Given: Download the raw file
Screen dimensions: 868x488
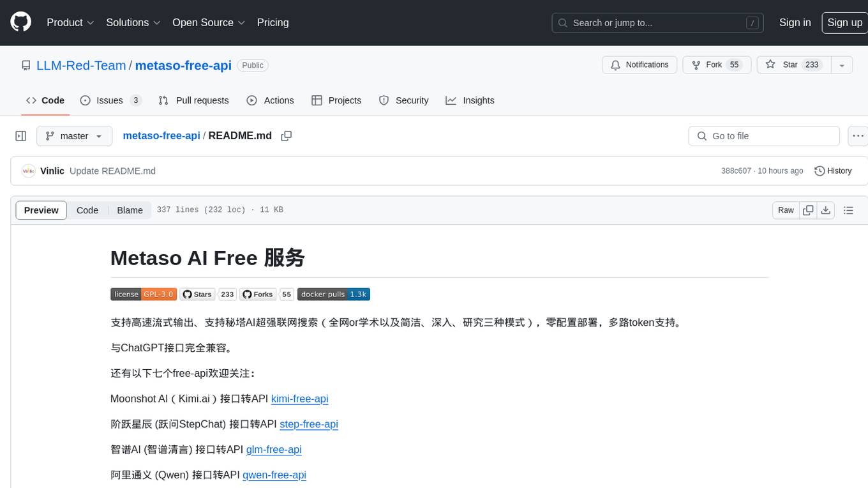Looking at the screenshot, I should pos(826,210).
